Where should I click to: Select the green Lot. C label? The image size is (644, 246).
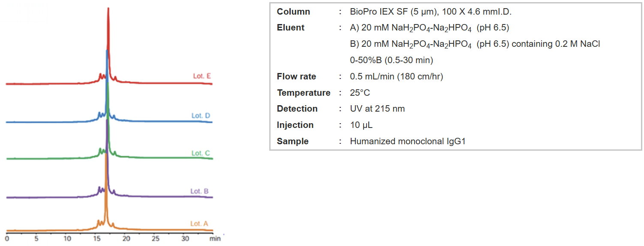click(x=200, y=153)
